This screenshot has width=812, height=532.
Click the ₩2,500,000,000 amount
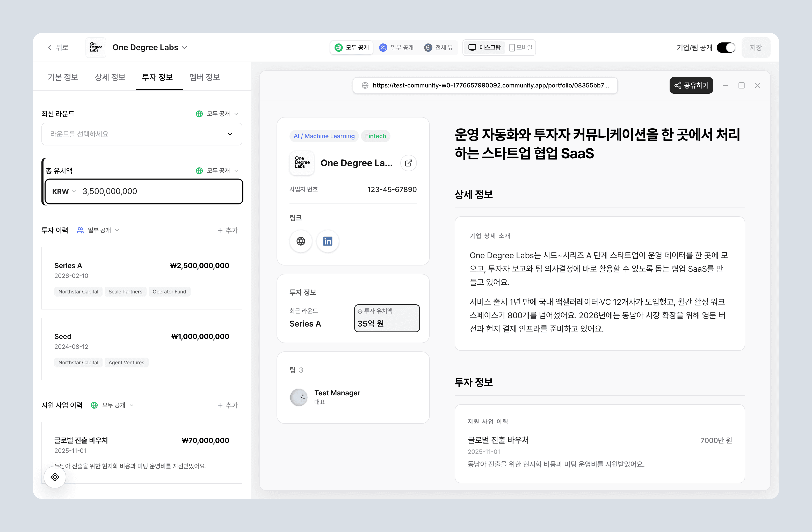200,266
